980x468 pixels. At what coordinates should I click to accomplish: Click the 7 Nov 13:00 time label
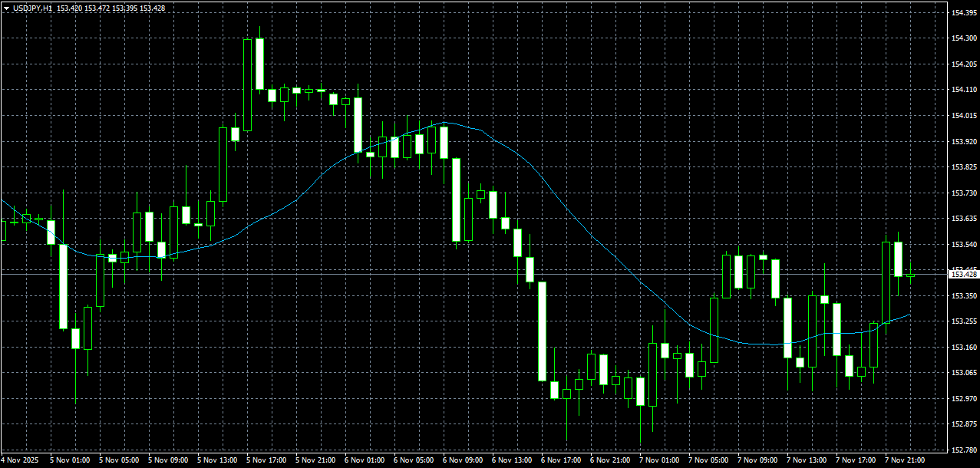point(807,460)
